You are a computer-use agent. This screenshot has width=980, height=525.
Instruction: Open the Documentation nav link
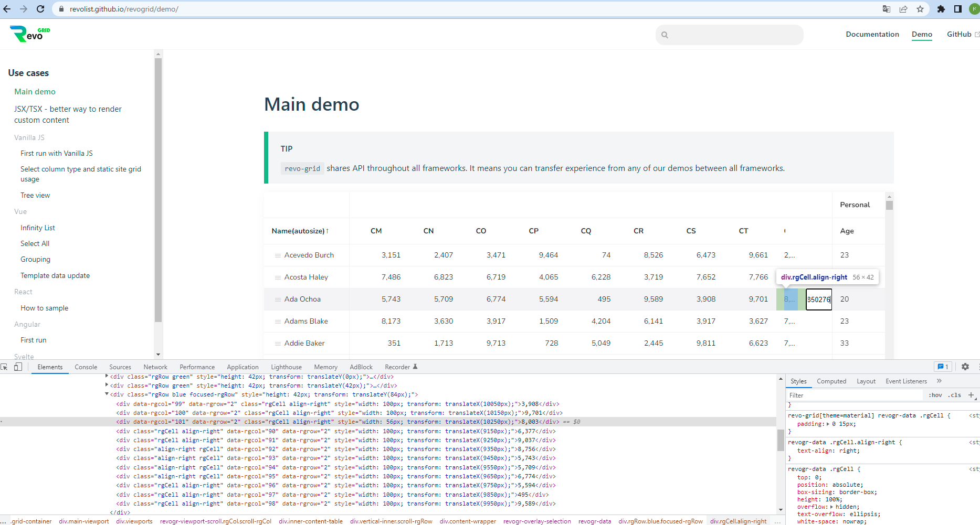(x=872, y=34)
